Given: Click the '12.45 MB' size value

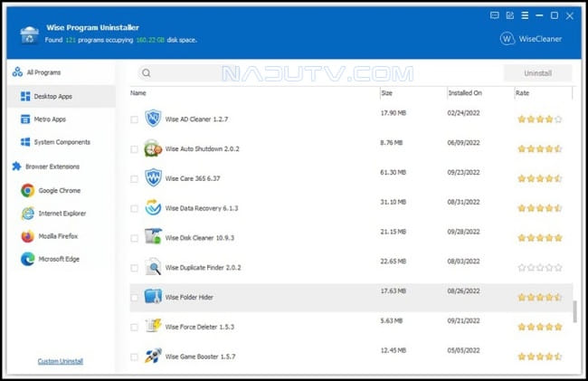Looking at the screenshot, I should pyautogui.click(x=393, y=350).
